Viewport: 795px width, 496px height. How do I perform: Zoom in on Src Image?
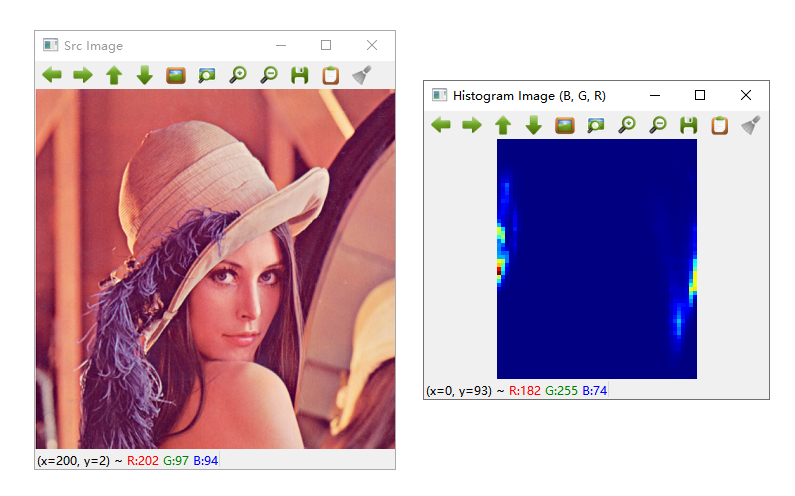click(x=238, y=75)
